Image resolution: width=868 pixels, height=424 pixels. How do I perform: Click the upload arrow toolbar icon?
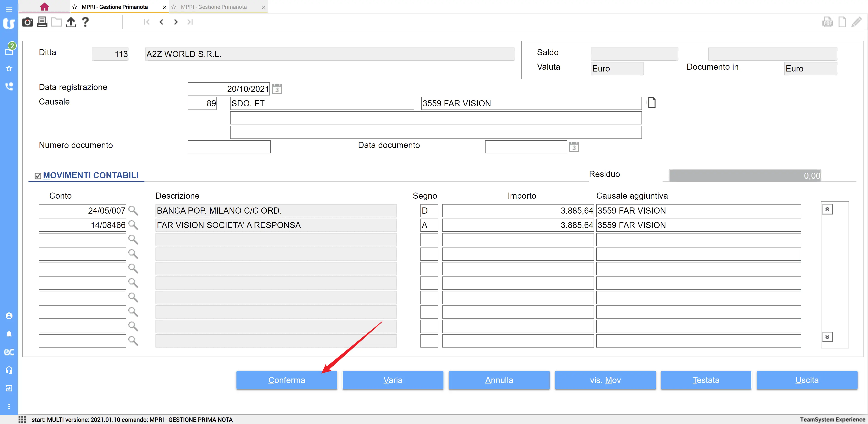(x=71, y=22)
